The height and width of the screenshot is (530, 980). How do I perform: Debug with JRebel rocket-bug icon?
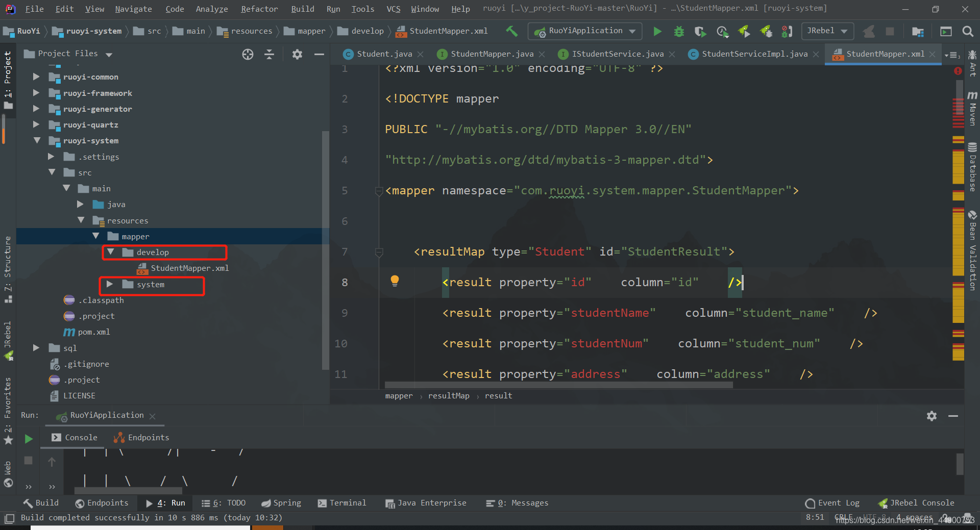point(766,32)
